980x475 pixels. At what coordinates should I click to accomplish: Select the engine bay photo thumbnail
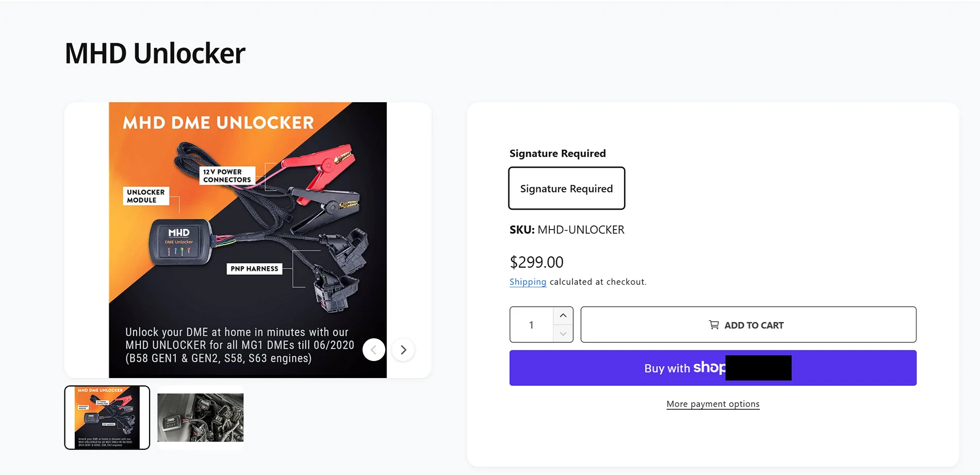pyautogui.click(x=200, y=418)
